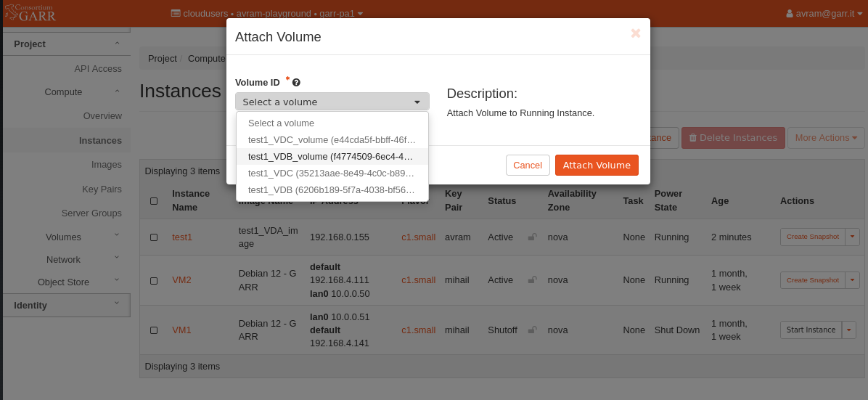Select the test1_VDC_volume option

click(332, 140)
